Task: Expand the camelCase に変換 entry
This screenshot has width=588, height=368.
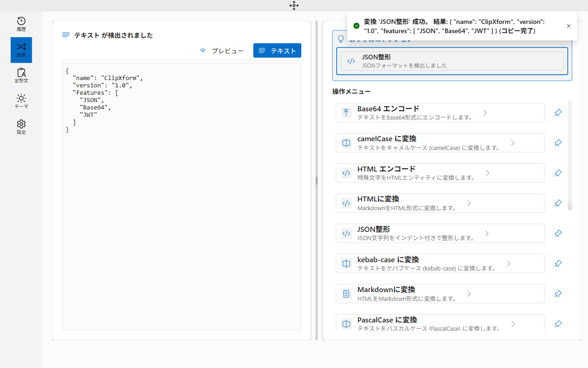Action: click(x=512, y=143)
